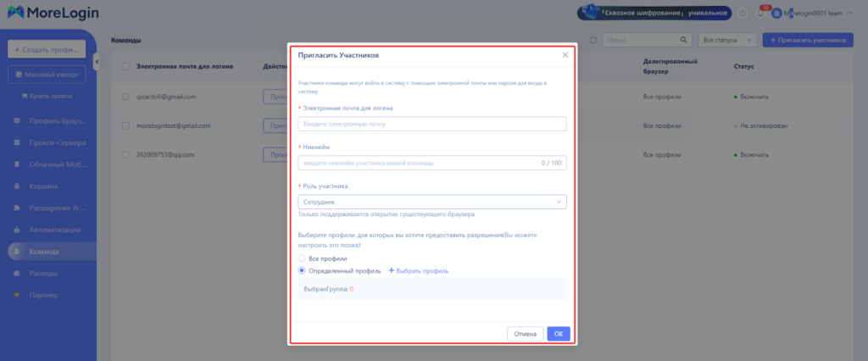Tick checkbox for morelogintest@gmail.com row
The width and height of the screenshot is (868, 361).
coord(125,125)
